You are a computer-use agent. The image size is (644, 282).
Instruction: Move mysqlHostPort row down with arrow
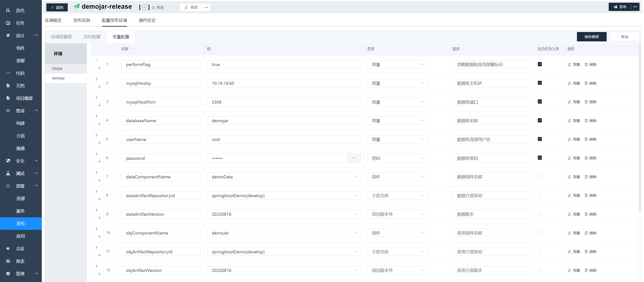99,105
